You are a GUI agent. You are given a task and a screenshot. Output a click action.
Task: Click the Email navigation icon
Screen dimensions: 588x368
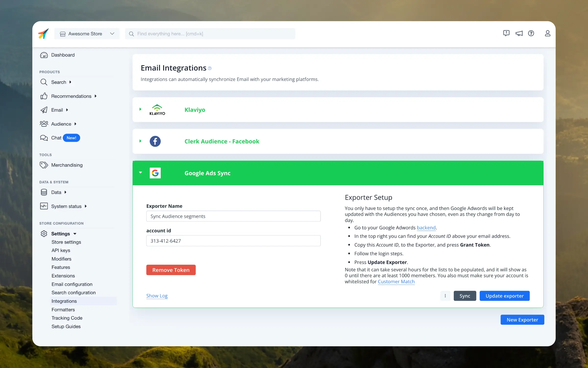(44, 110)
